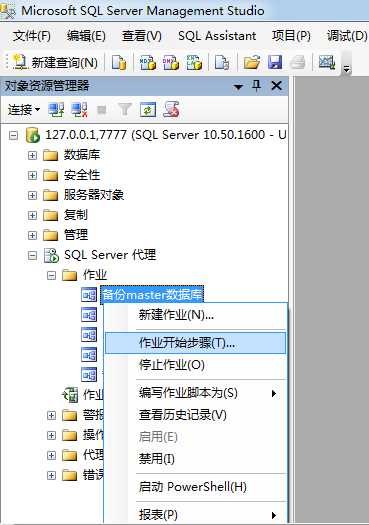
Task: Open the 调试(D) menu
Action: [x=347, y=35]
